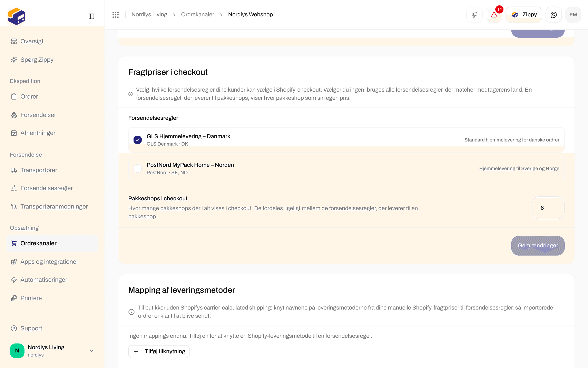The image size is (588, 368).
Task: Open Forsendelser page
Action: (x=52, y=115)
